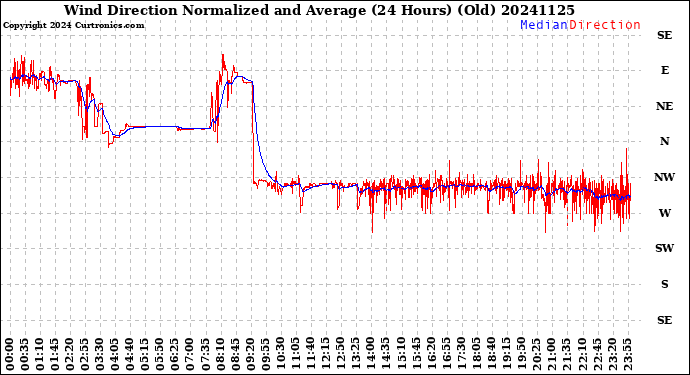Click the 04:05 time axis label
690x375 pixels.
click(x=115, y=354)
